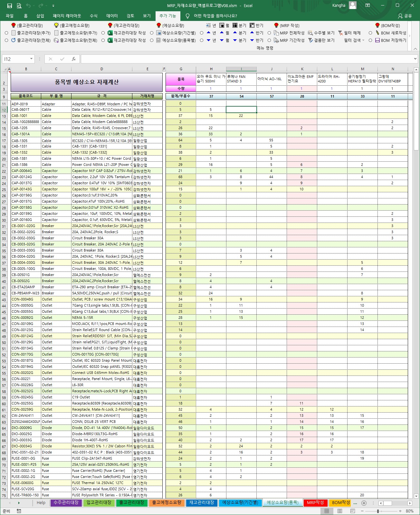Add a new sheet with the plus button

pos(364,503)
